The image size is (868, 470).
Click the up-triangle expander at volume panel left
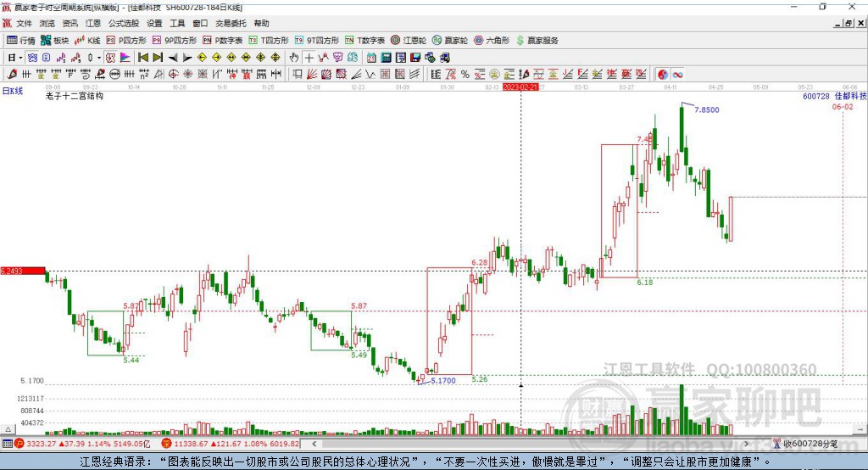(x=8, y=429)
